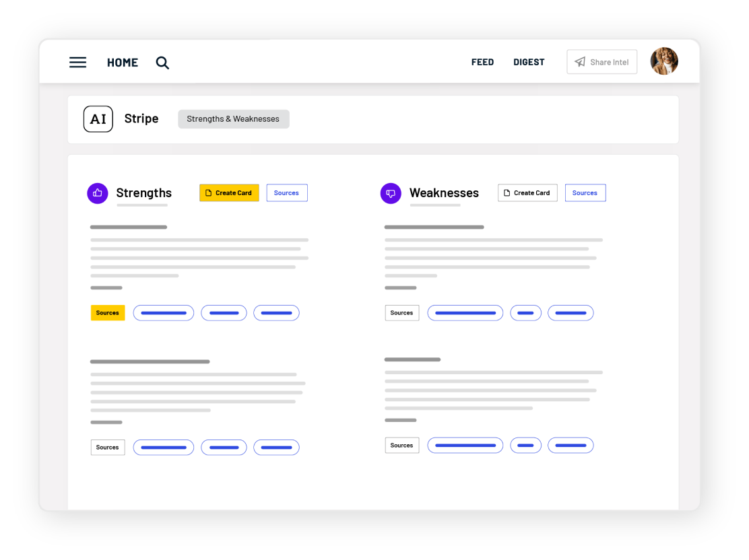Click the paper plane icon in Share Intel
Image resolution: width=749 pixels, height=560 pixels.
tap(580, 62)
